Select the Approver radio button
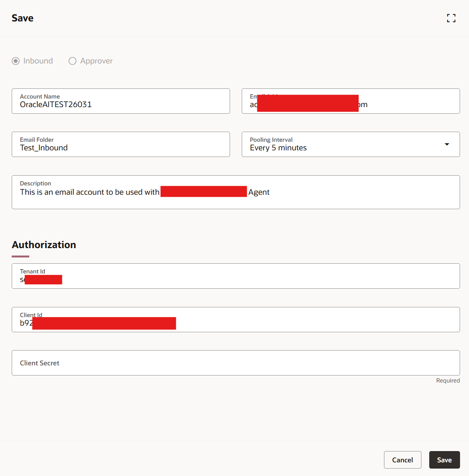 click(73, 61)
